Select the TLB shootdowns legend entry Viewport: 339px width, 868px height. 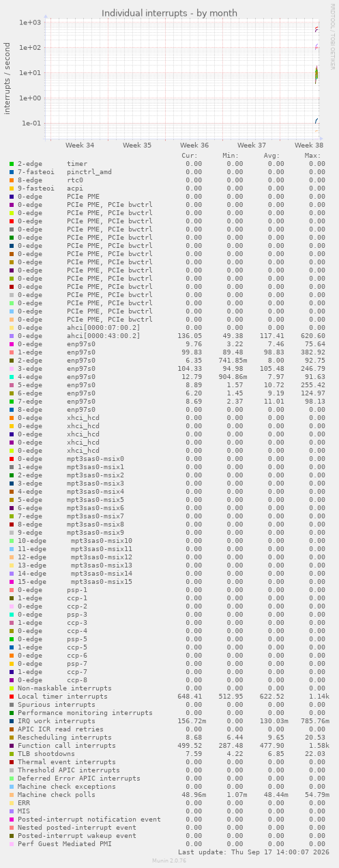46,754
